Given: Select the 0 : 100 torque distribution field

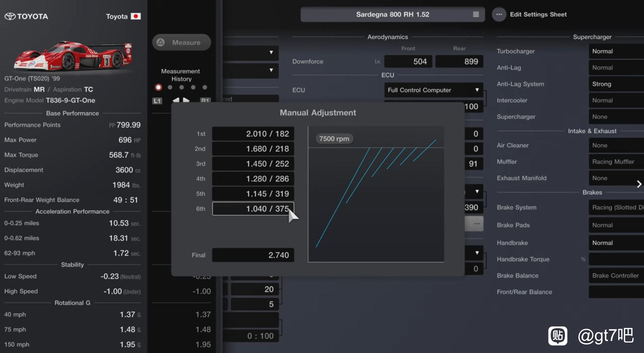Looking at the screenshot, I should tap(251, 336).
